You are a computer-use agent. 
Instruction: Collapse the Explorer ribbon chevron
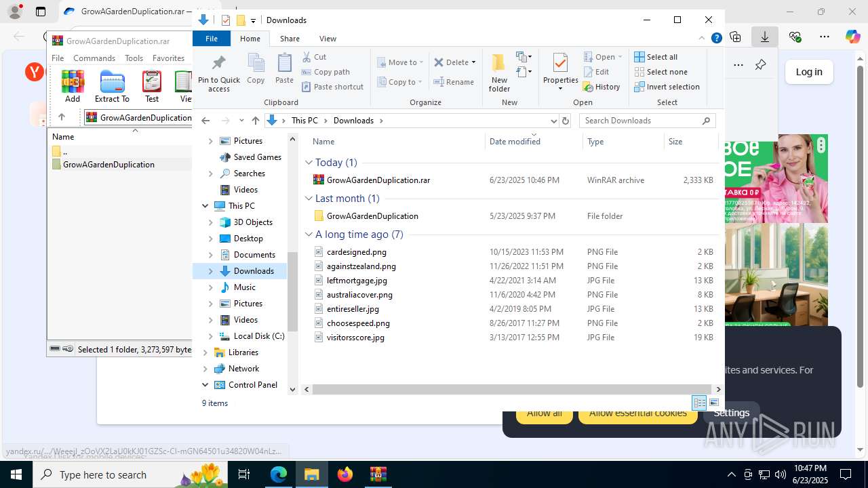click(702, 39)
